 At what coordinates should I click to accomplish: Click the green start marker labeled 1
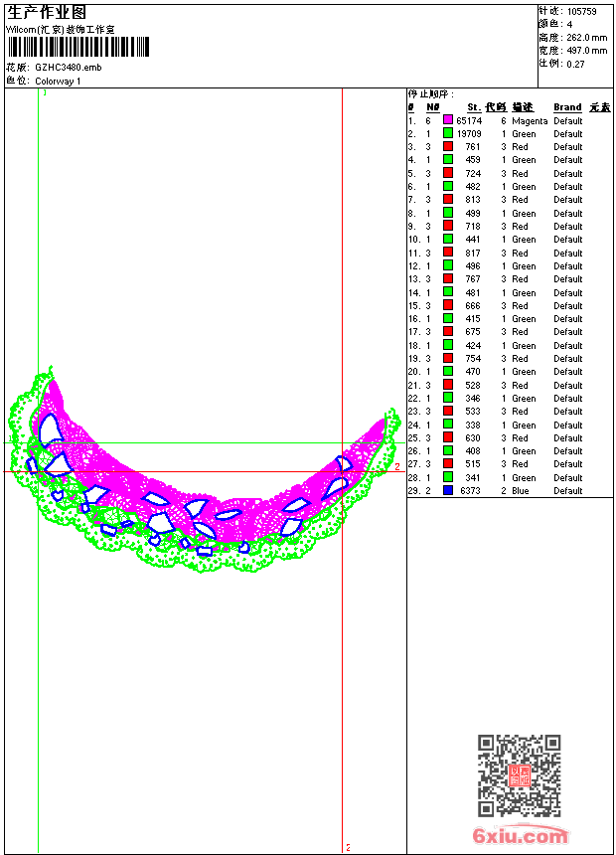[43, 92]
